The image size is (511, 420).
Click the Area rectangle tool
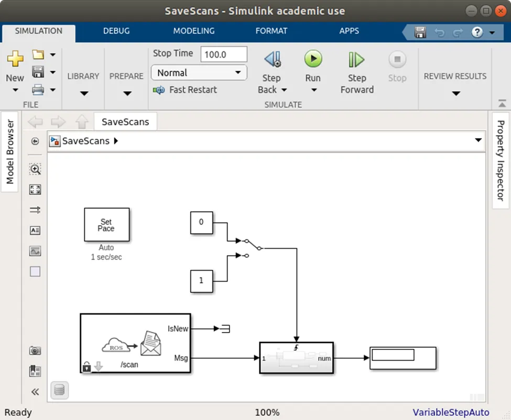tap(35, 272)
